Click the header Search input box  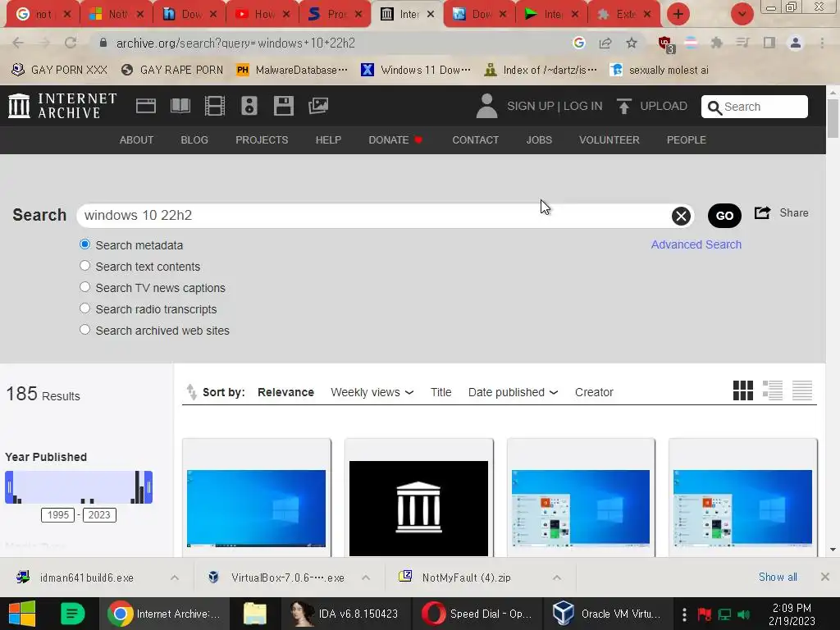point(755,107)
